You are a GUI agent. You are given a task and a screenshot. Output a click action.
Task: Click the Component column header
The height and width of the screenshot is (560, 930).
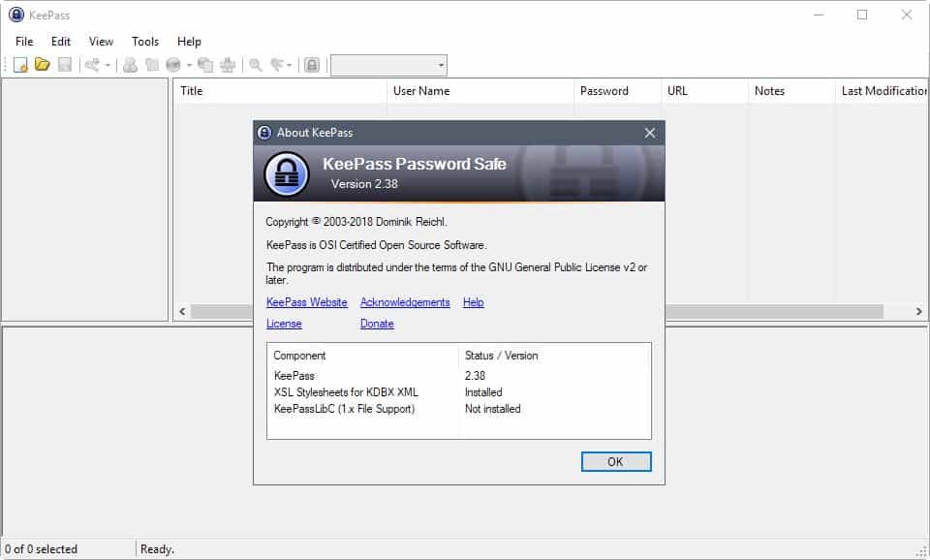tap(363, 356)
